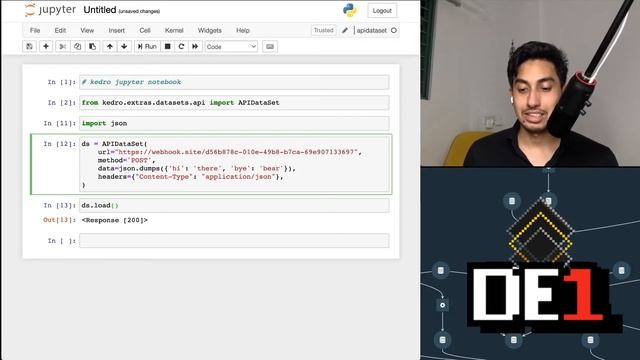Click the import json cell
Viewport: 640px width, 360px height.
(234, 123)
